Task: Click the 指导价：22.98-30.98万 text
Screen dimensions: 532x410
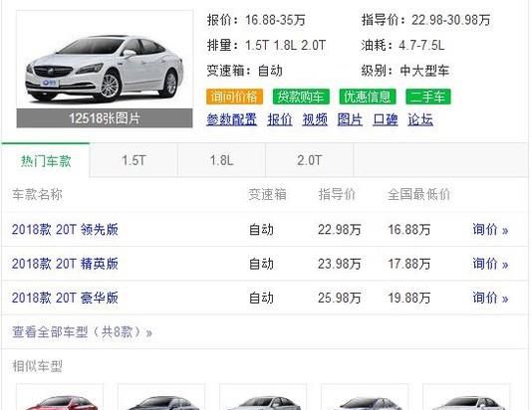Action: coord(425,20)
